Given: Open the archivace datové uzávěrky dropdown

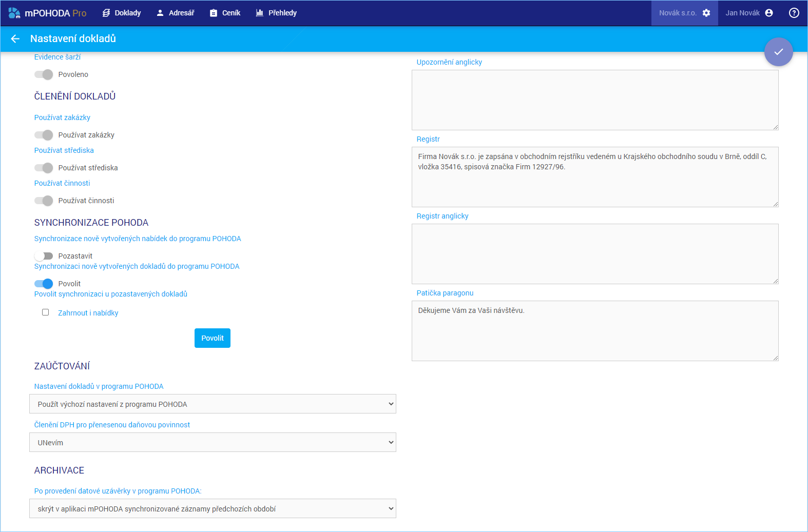Looking at the screenshot, I should click(213, 508).
